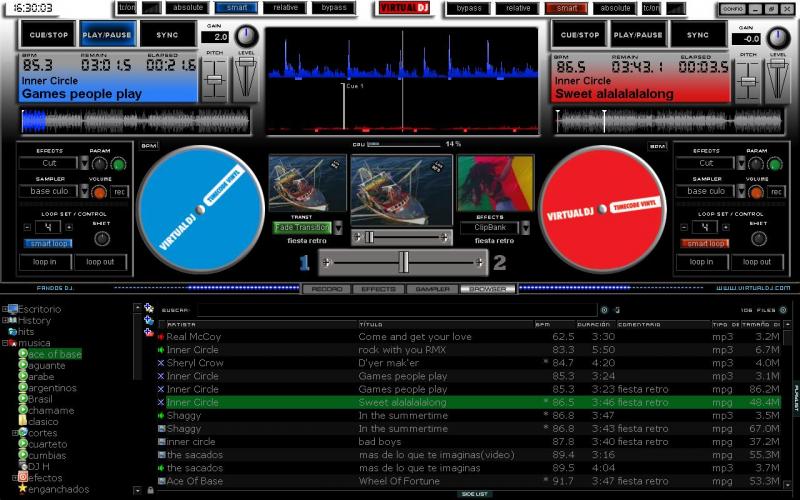Toggle left deck smart timecode mode
This screenshot has width=800, height=500.
coord(236,8)
